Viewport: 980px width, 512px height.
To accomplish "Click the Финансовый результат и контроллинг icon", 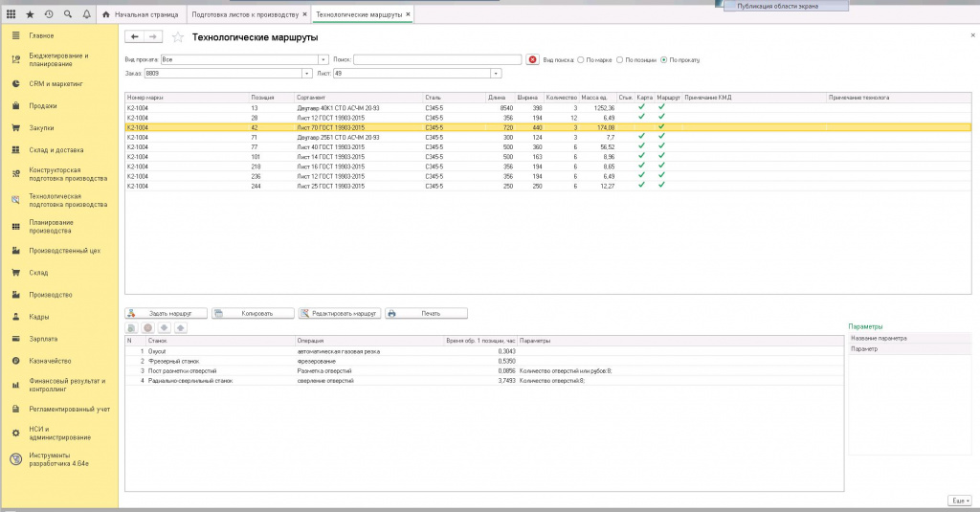I will coord(16,385).
